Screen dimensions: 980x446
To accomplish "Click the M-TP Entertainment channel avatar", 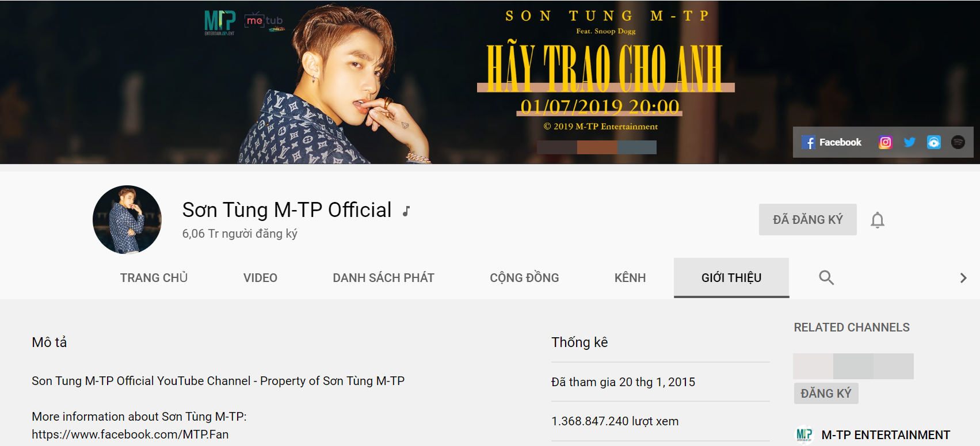I will (804, 434).
